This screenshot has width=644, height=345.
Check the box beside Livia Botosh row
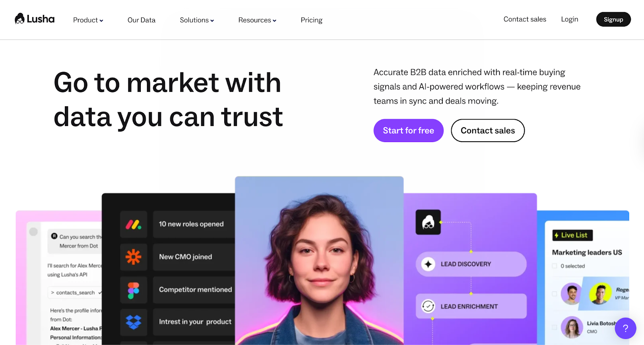(555, 327)
